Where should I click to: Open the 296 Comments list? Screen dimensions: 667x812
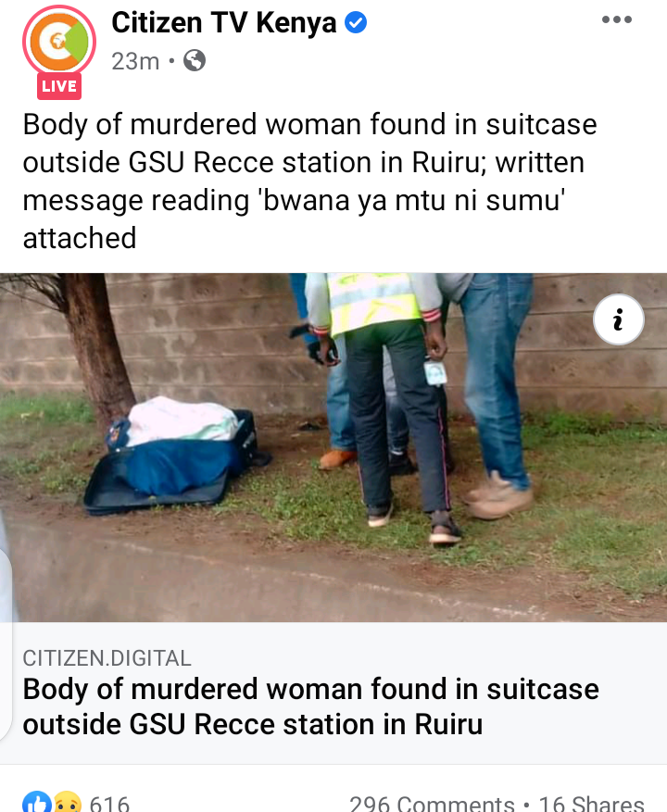pyautogui.click(x=432, y=803)
